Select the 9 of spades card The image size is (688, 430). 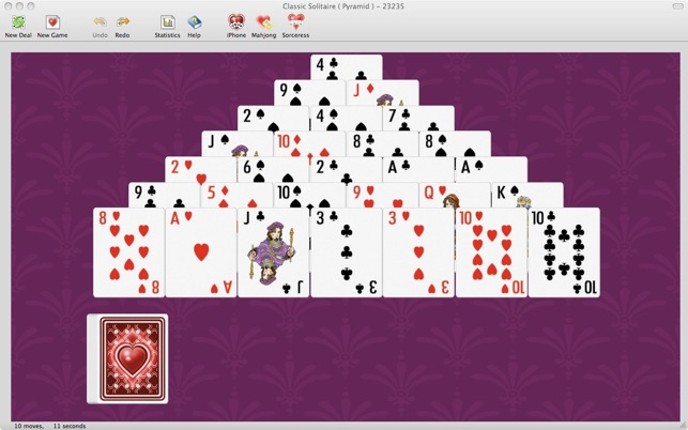tap(310, 93)
